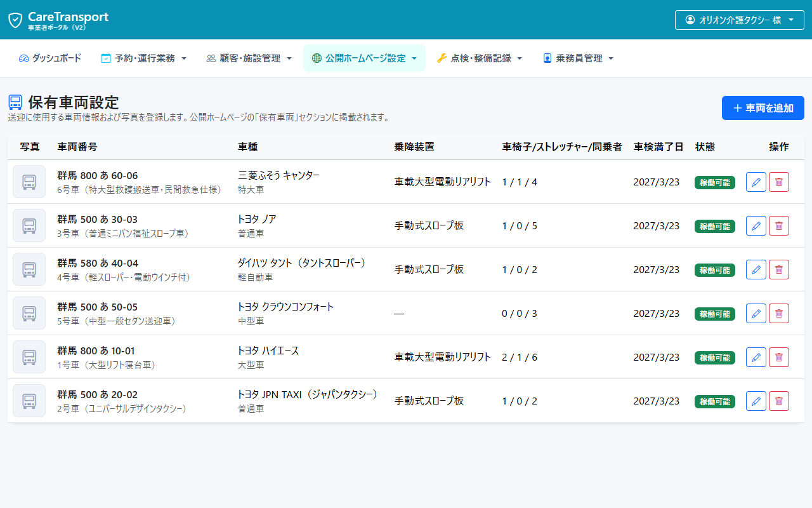Click capacity value 0 / 0 / 3
Viewport: 812px width, 508px height.
[x=520, y=314]
